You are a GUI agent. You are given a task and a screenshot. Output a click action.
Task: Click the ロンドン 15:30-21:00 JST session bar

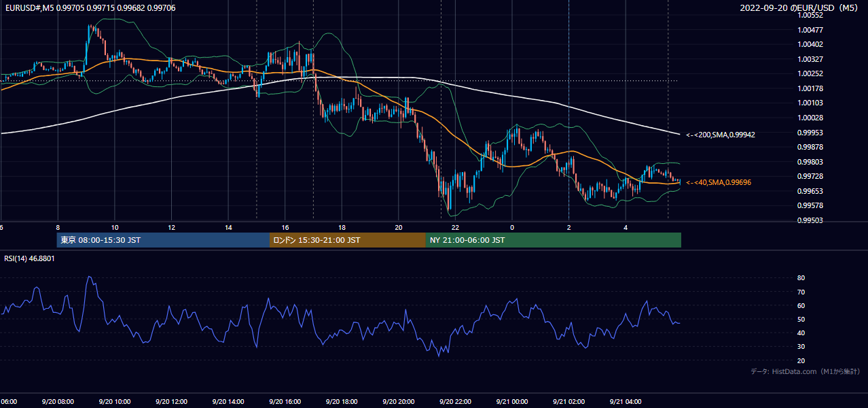coord(348,240)
